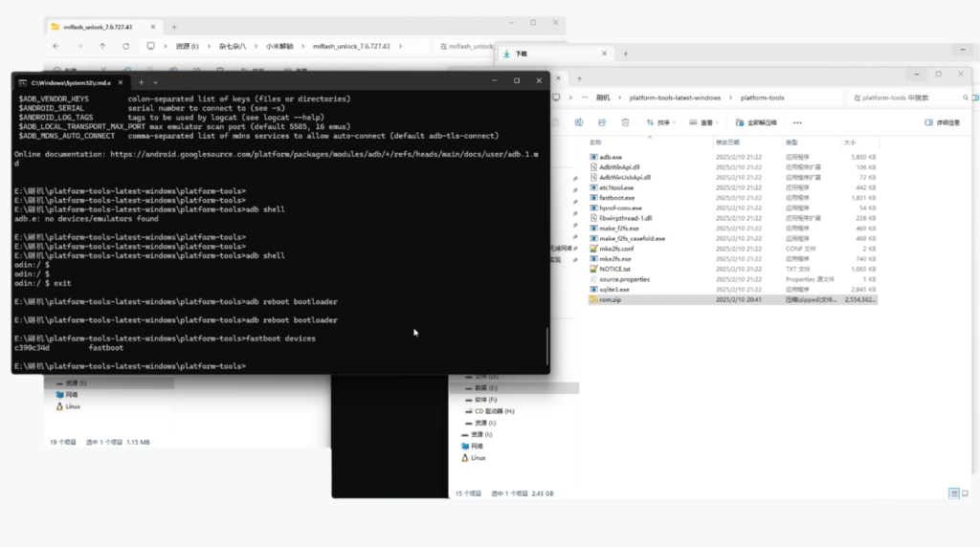Toggle the details pane button (详细信息)
Viewport: 980px width, 547px height.
(942, 122)
